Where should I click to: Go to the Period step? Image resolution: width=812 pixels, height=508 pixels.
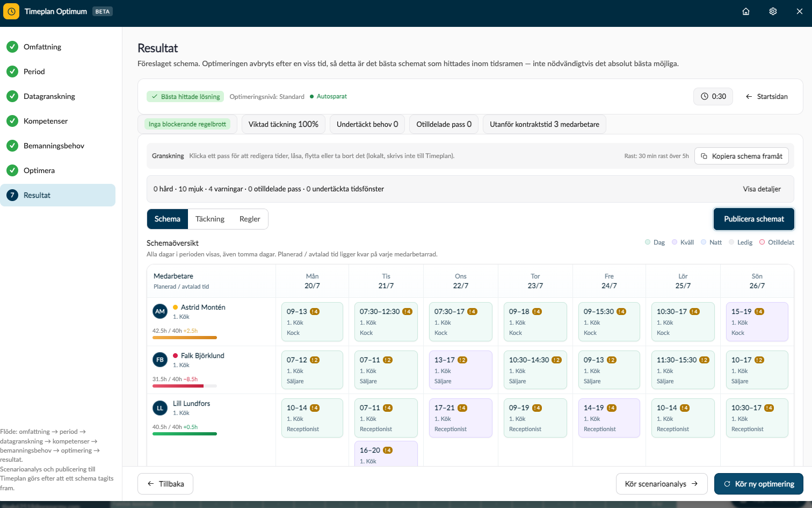(x=58, y=71)
